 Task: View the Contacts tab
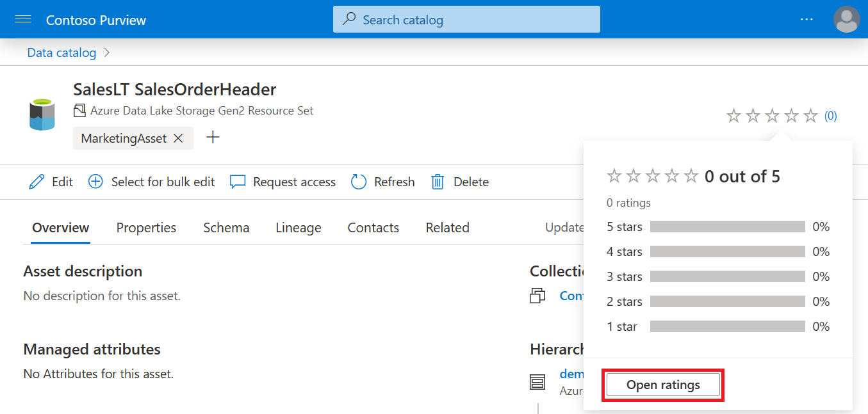point(373,228)
